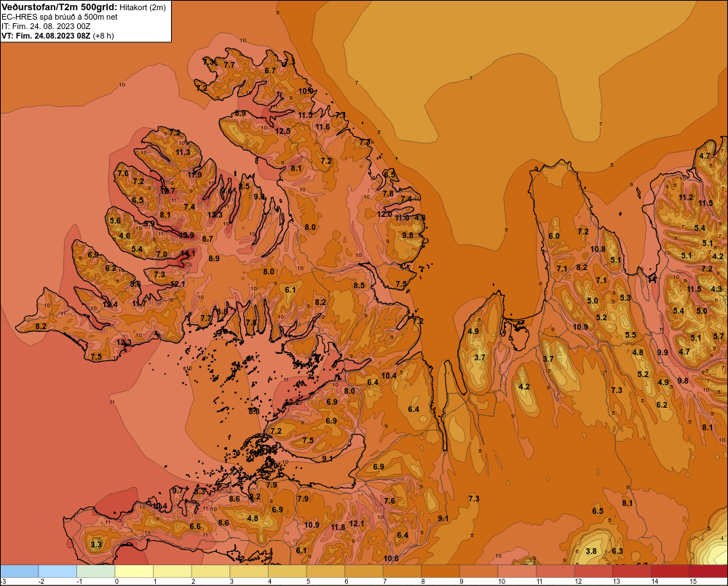
Task: Pick the light-blue legend swatch between -2 and -1
Action: click(58, 571)
